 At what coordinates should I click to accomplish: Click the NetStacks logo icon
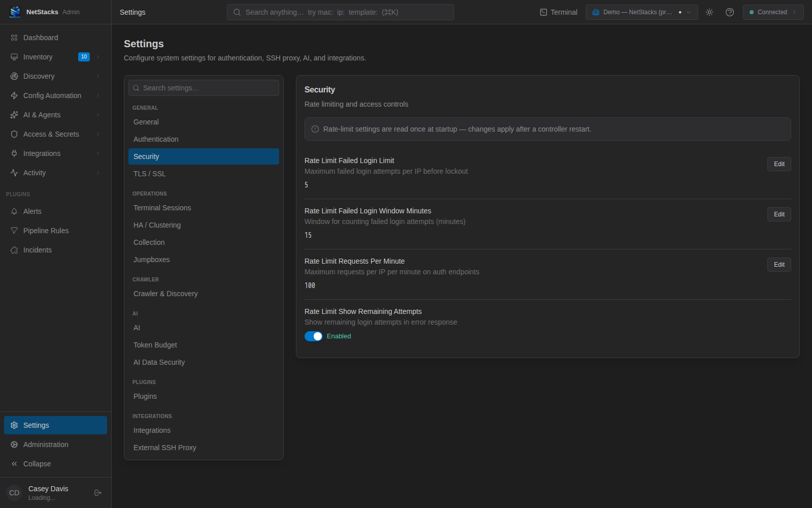pyautogui.click(x=15, y=12)
